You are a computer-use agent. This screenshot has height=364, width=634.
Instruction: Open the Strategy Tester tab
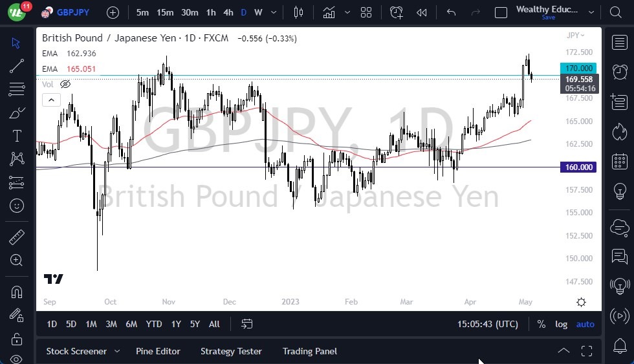tap(231, 351)
